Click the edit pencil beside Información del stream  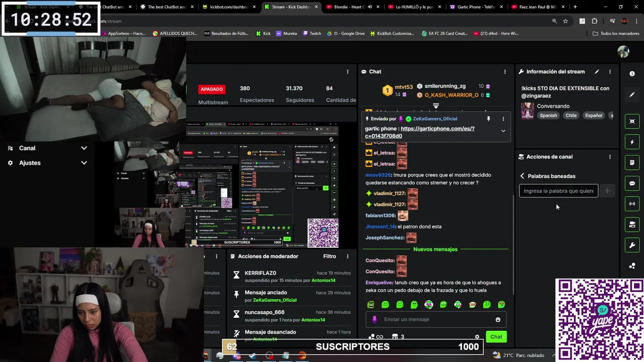[597, 71]
